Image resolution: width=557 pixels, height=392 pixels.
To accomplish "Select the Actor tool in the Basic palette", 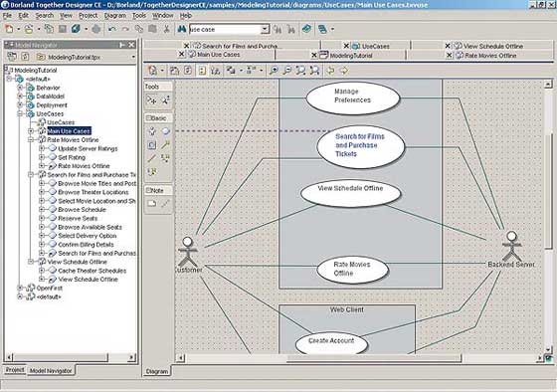I will tap(152, 131).
